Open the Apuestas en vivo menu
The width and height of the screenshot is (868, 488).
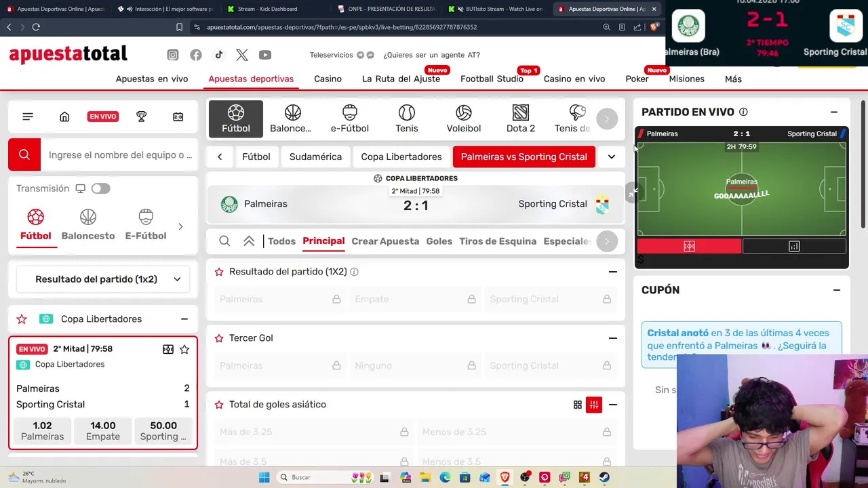coord(152,79)
